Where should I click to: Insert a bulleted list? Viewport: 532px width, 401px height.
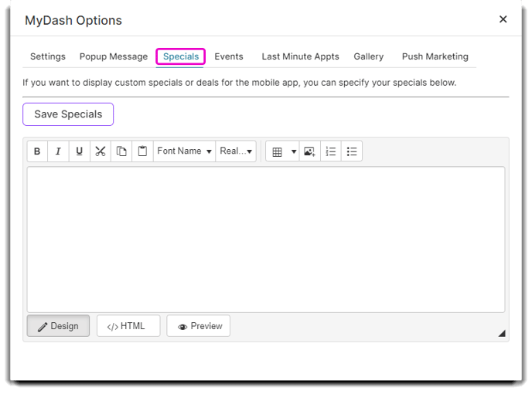[352, 151]
